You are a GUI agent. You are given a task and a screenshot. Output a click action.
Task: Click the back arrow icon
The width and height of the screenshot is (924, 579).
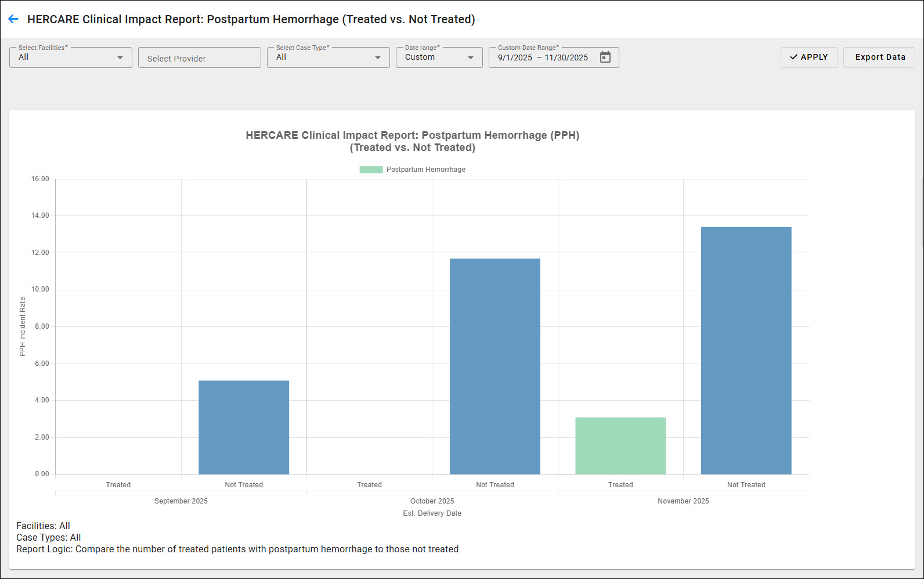(13, 19)
